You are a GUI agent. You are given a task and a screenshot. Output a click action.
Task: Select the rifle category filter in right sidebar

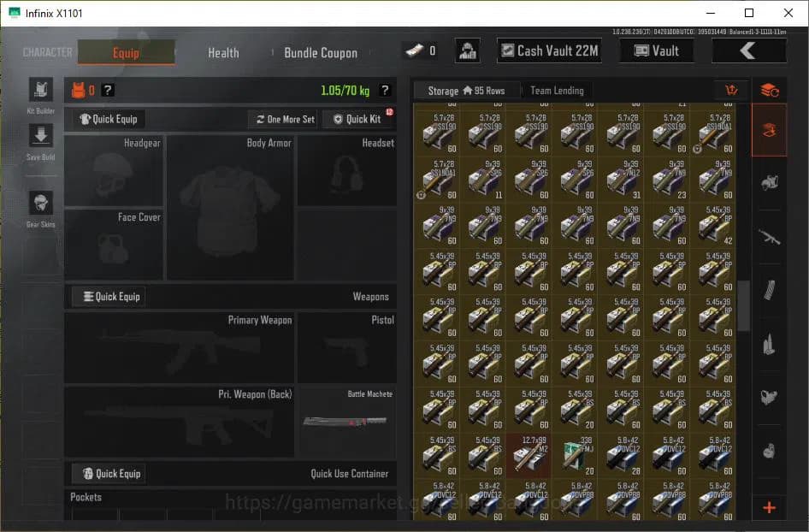point(769,237)
